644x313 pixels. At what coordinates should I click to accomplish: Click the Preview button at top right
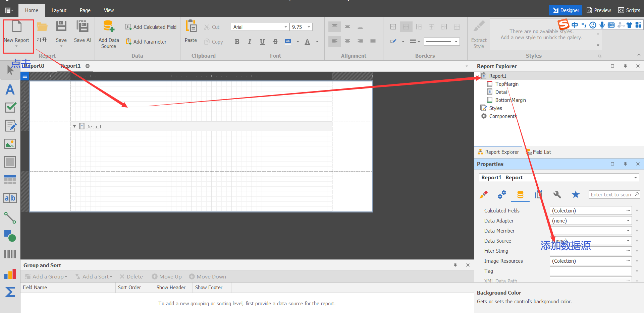(598, 10)
